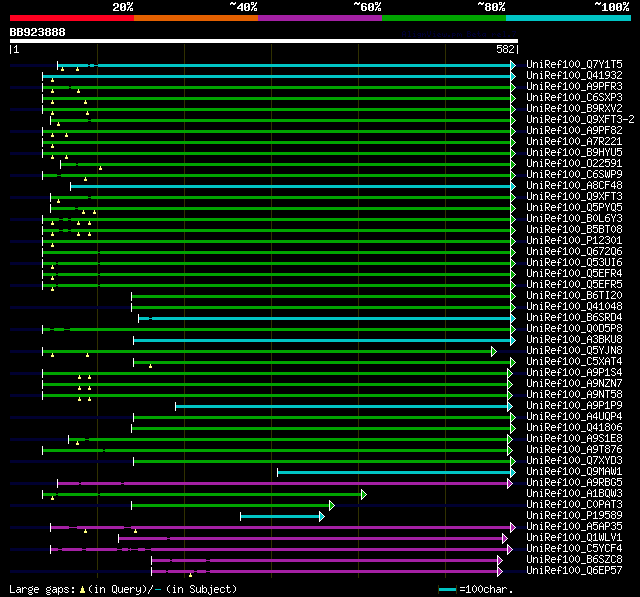640x597 pixels.
Task: Open entry UniRef100_A9T876
Action: [574, 450]
